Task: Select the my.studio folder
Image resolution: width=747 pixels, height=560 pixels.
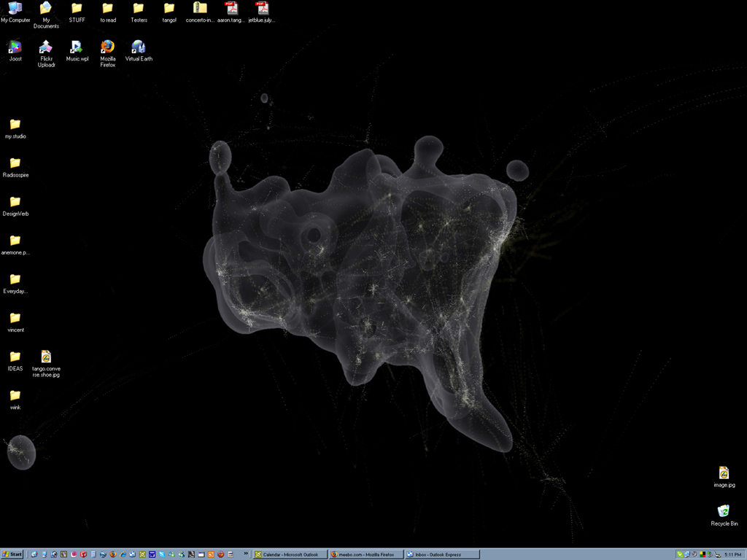Action: pyautogui.click(x=15, y=128)
